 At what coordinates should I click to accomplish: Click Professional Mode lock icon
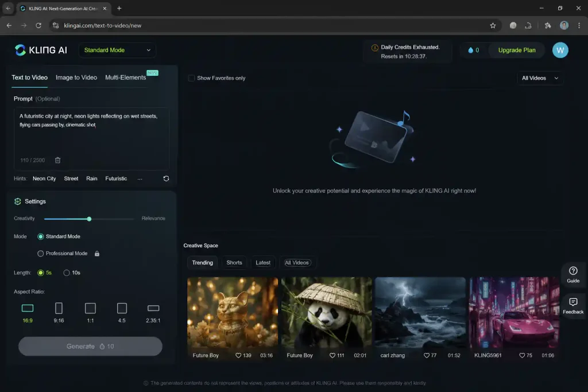coord(97,254)
